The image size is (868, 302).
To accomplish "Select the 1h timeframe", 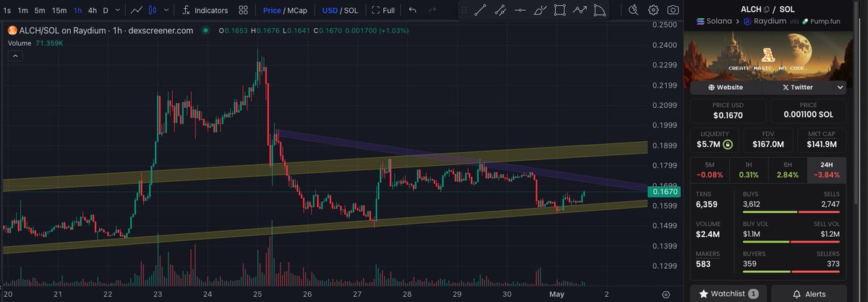I will pyautogui.click(x=78, y=10).
